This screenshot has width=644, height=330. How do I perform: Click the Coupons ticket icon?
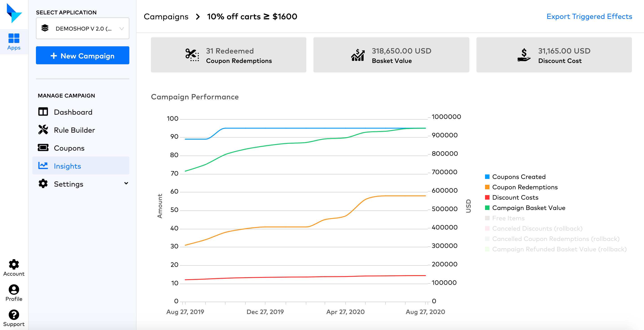click(43, 148)
